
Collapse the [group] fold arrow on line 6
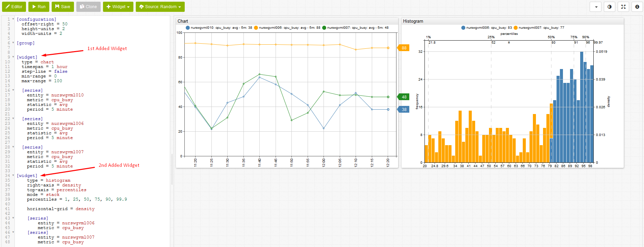(13, 43)
